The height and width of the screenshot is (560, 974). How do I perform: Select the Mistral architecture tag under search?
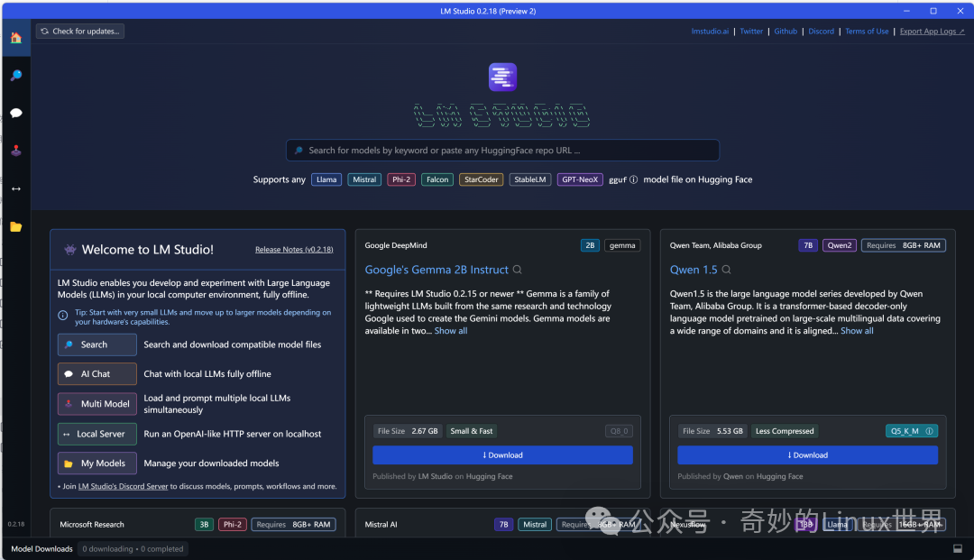pyautogui.click(x=364, y=179)
